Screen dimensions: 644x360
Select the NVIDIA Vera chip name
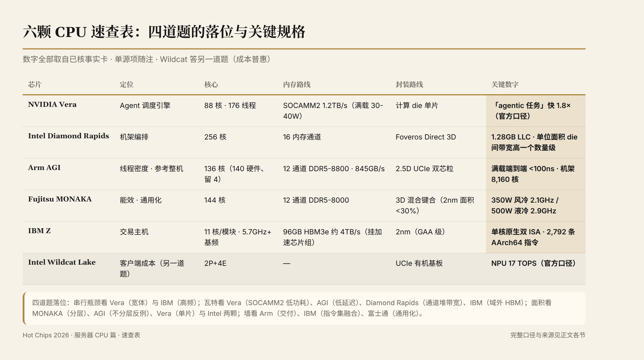(52, 104)
